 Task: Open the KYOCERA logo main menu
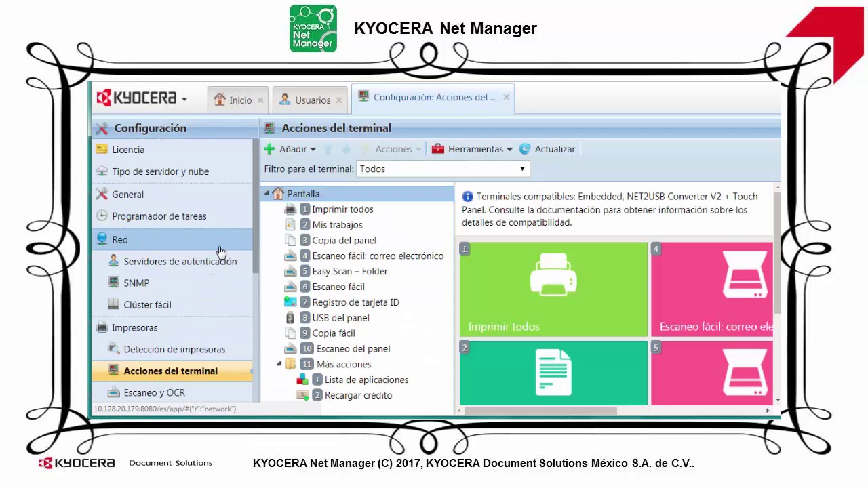click(x=141, y=98)
